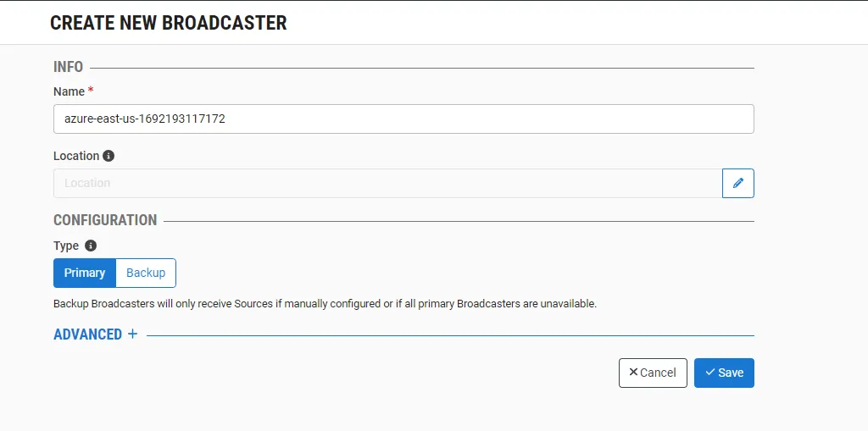Screen dimensions: 868x431
Task: Click the Backup Broadcasters description text
Action: [x=325, y=304]
